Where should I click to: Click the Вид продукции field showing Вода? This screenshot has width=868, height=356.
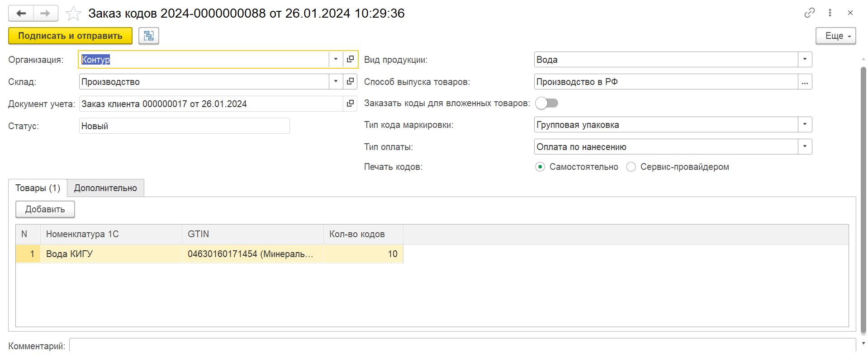click(x=666, y=59)
